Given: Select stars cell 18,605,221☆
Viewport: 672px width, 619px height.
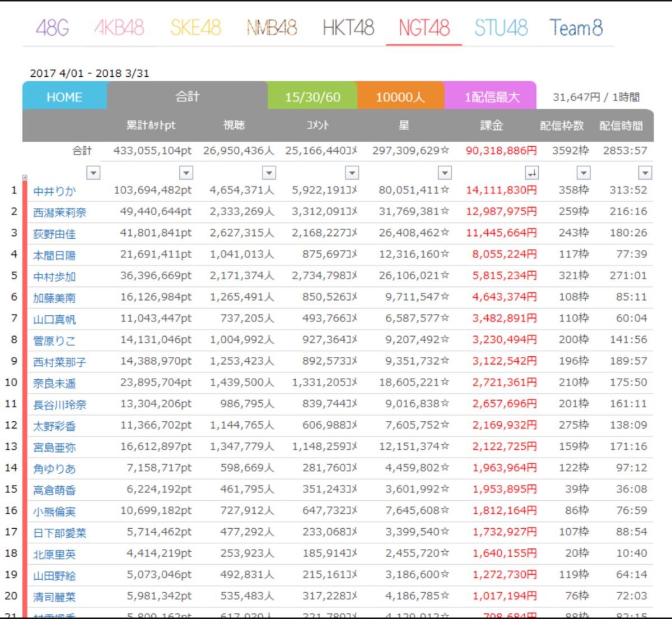Looking at the screenshot, I should pos(414,382).
